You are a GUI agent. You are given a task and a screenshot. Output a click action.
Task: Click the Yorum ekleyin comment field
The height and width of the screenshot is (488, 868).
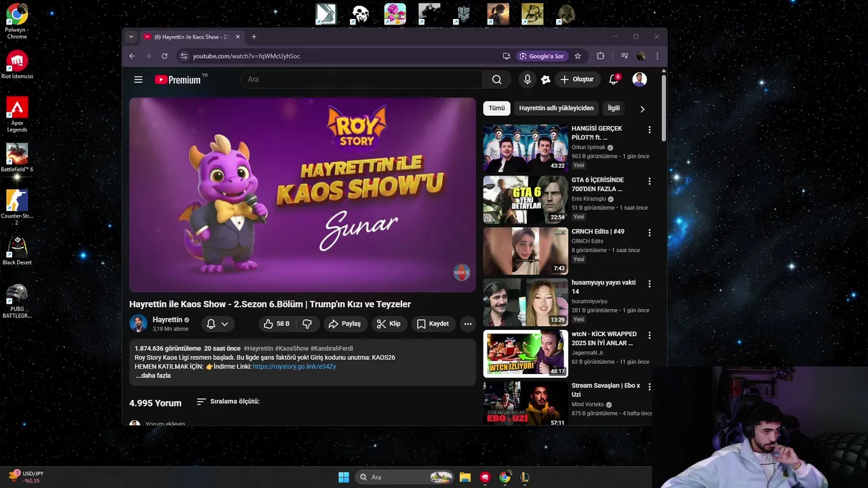tap(165, 424)
